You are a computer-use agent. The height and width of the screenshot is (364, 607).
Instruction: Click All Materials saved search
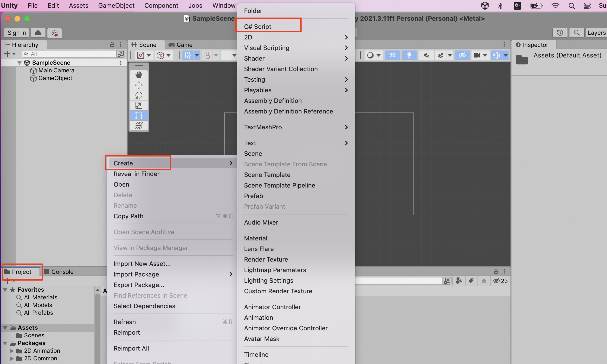pos(40,297)
